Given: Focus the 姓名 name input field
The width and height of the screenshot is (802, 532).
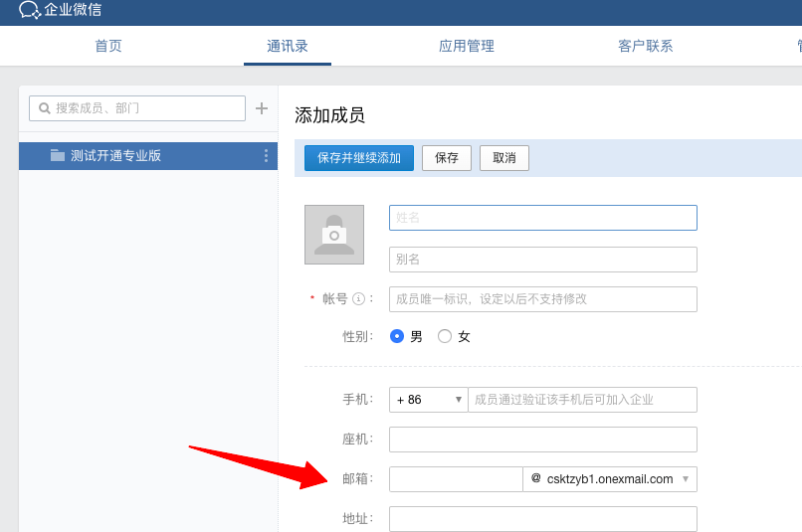Looking at the screenshot, I should (542, 218).
